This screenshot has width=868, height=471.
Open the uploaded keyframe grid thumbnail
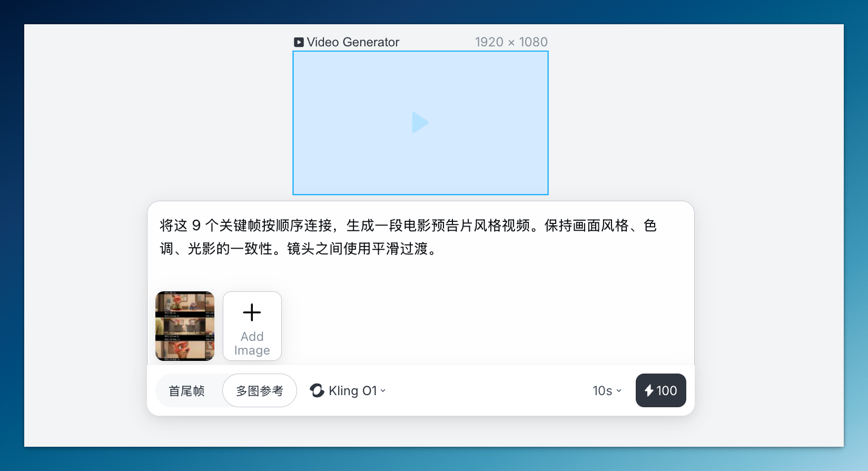pyautogui.click(x=185, y=326)
